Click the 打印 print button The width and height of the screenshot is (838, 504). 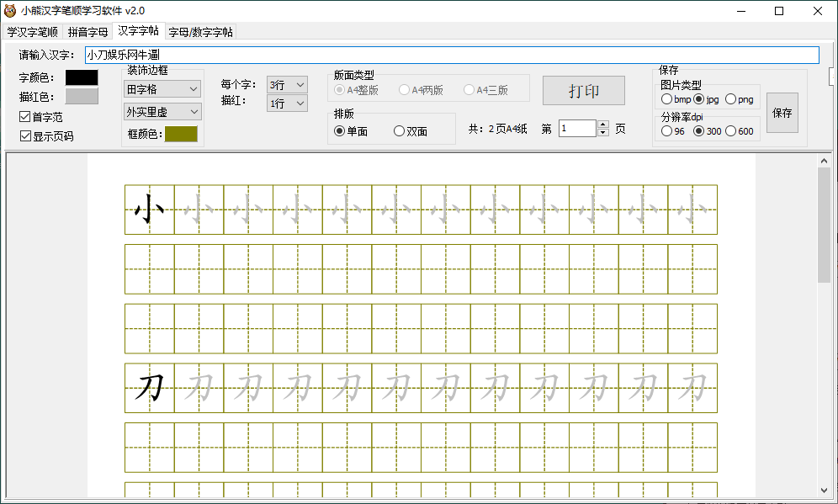point(584,90)
